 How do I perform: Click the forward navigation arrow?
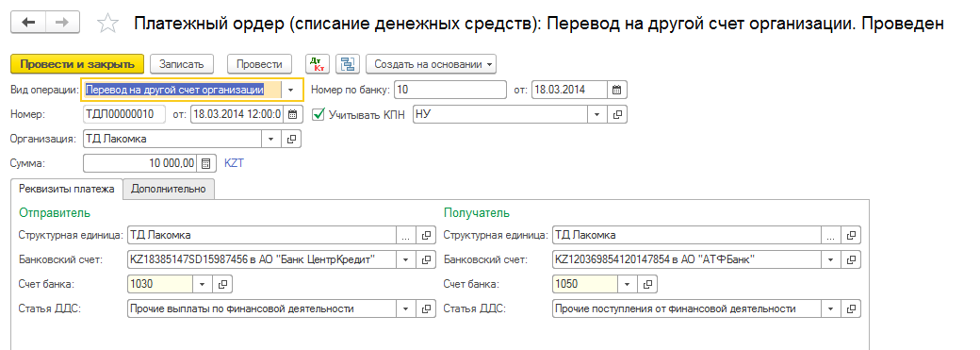[62, 23]
